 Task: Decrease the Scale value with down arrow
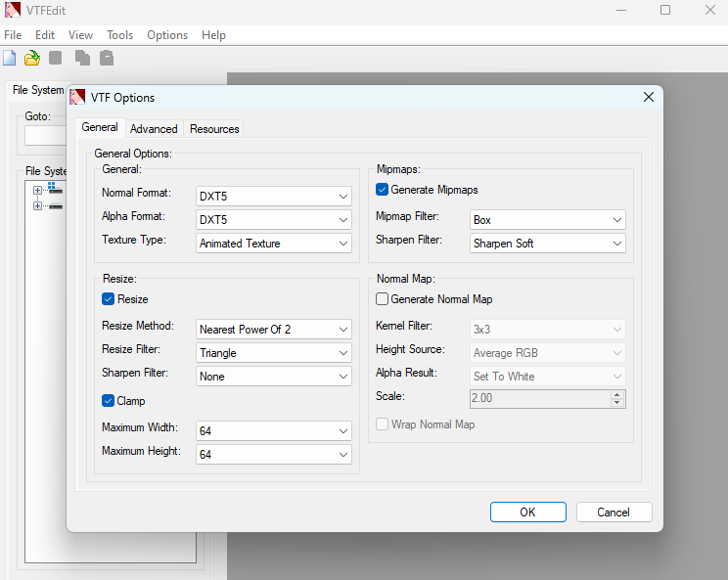point(617,403)
